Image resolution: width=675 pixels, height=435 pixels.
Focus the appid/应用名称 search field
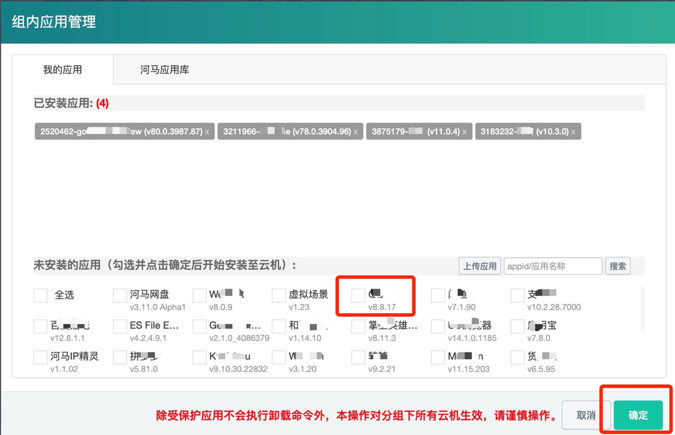click(x=552, y=266)
